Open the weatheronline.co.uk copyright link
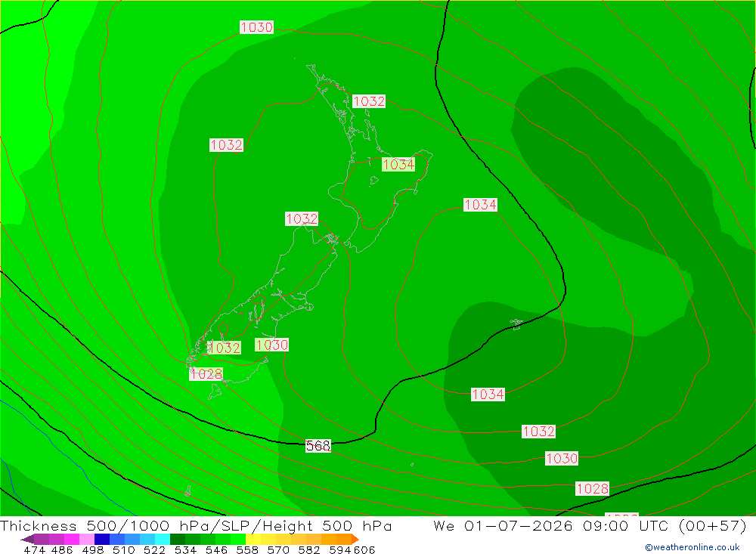 tap(692, 547)
